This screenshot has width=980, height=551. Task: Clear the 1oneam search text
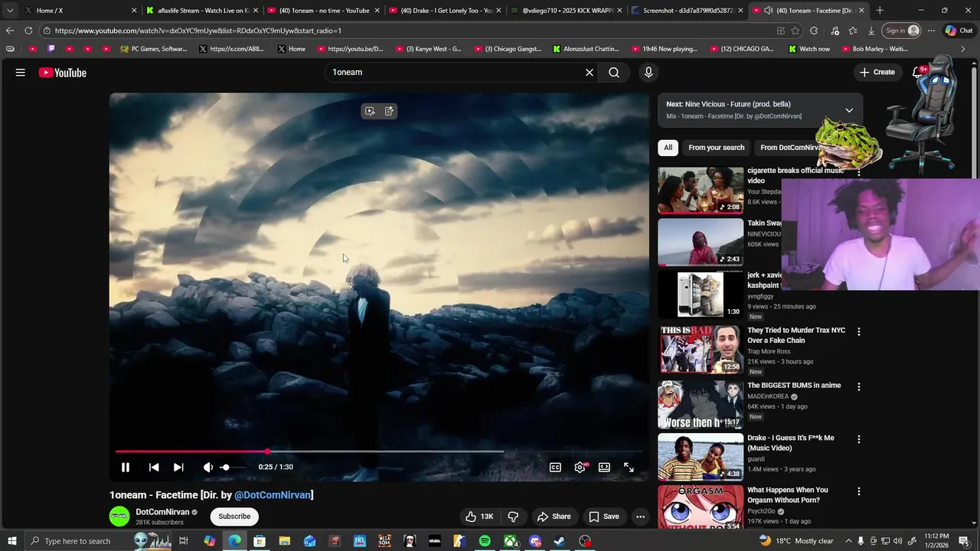[590, 73]
